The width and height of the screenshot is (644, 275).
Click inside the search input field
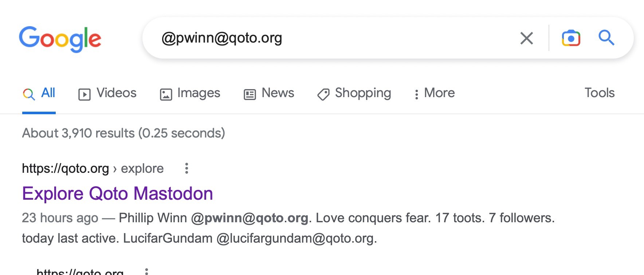[x=328, y=38]
